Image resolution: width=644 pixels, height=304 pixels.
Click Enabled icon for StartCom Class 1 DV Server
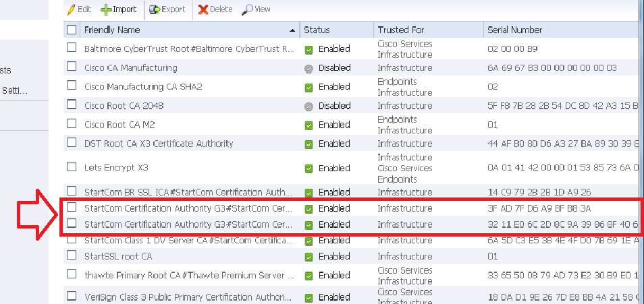click(x=309, y=241)
